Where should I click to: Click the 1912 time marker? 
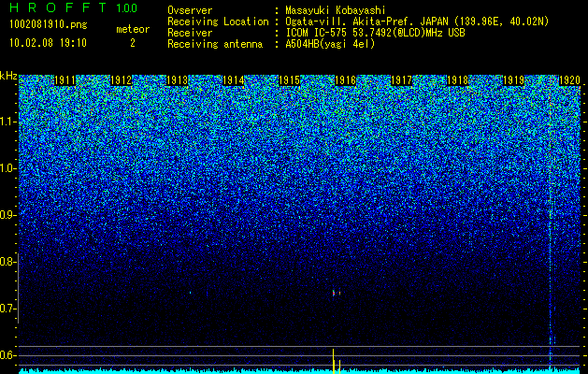point(122,80)
